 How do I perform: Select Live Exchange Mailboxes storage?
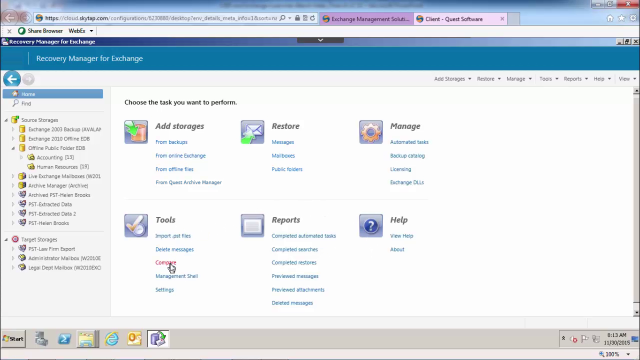pos(64,176)
